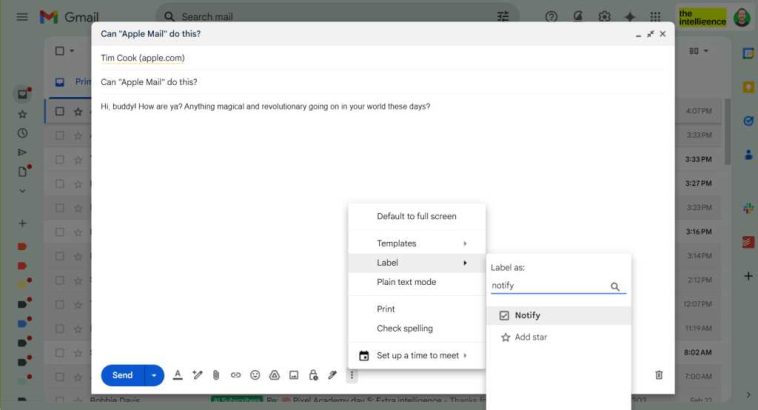Click the select-all checkbox in inbox toolbar
Image resolution: width=758 pixels, height=410 pixels.
click(59, 51)
